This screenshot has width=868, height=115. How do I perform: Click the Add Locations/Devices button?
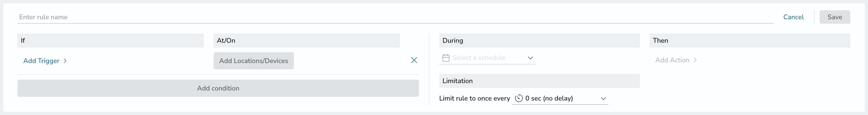click(x=254, y=61)
